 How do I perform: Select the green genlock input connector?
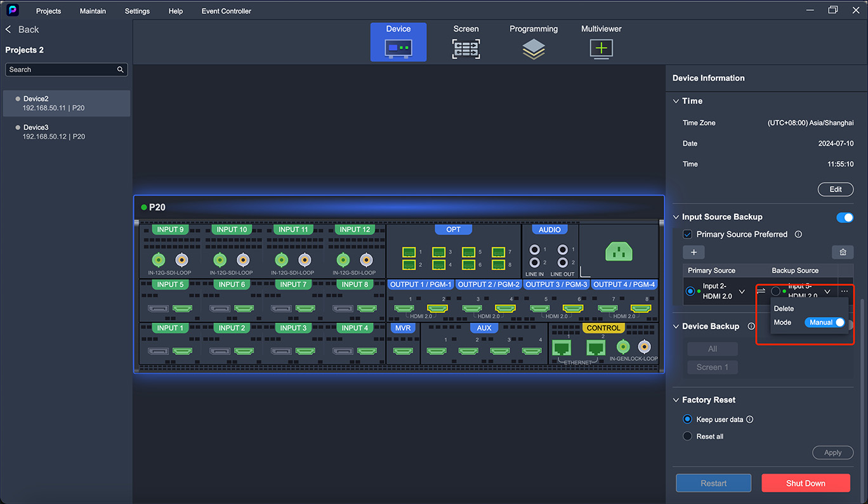(x=624, y=347)
